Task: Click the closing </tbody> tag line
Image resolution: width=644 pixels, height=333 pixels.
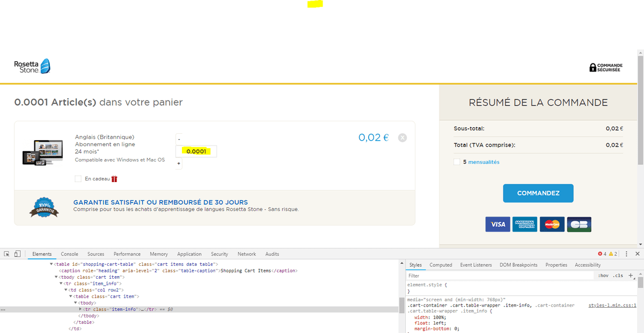Action: click(88, 316)
